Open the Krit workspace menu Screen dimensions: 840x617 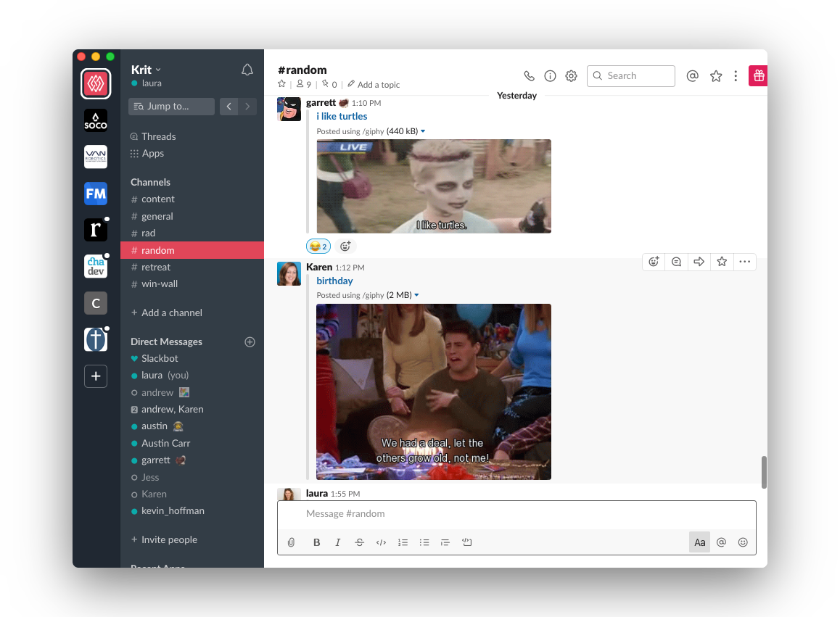(x=147, y=70)
